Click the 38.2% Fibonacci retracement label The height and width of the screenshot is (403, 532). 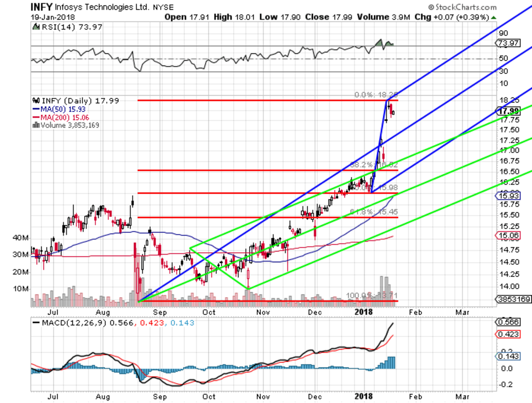[x=375, y=164]
